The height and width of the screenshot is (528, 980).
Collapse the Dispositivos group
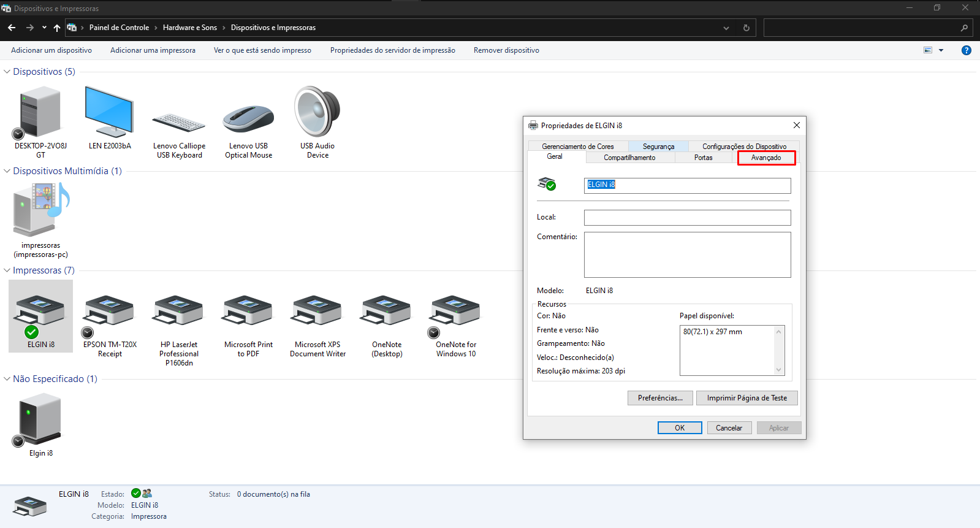7,72
